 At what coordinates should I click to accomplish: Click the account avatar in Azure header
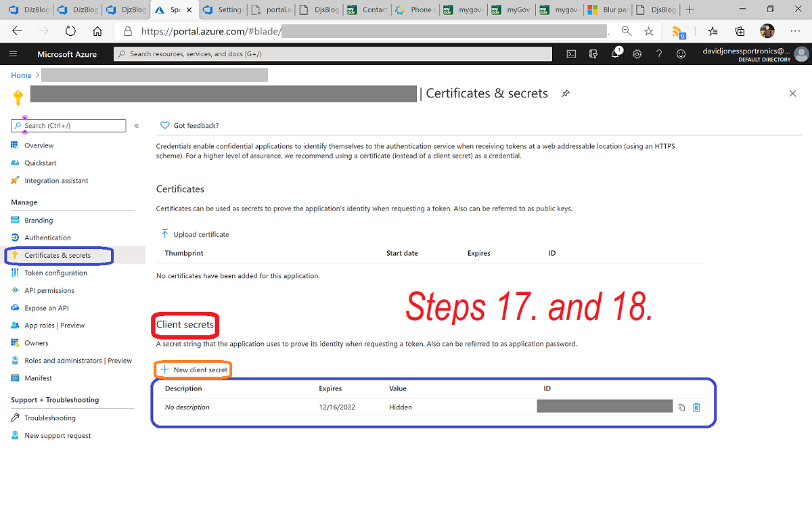(802, 54)
